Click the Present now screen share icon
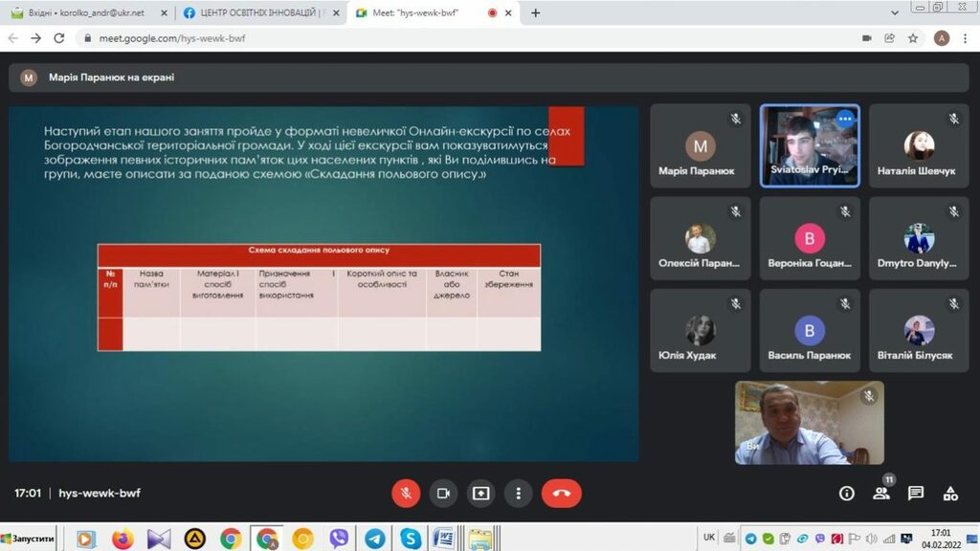980x551 pixels. click(480, 494)
